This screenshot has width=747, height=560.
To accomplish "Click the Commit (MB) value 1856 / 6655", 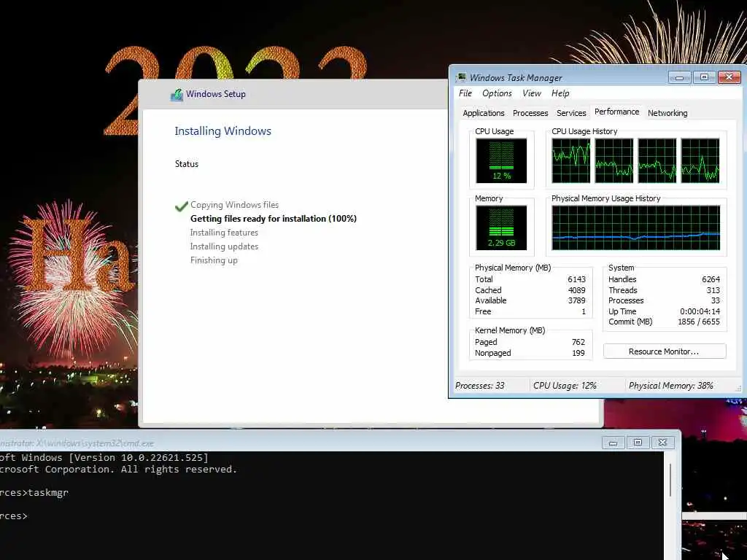I will (699, 322).
